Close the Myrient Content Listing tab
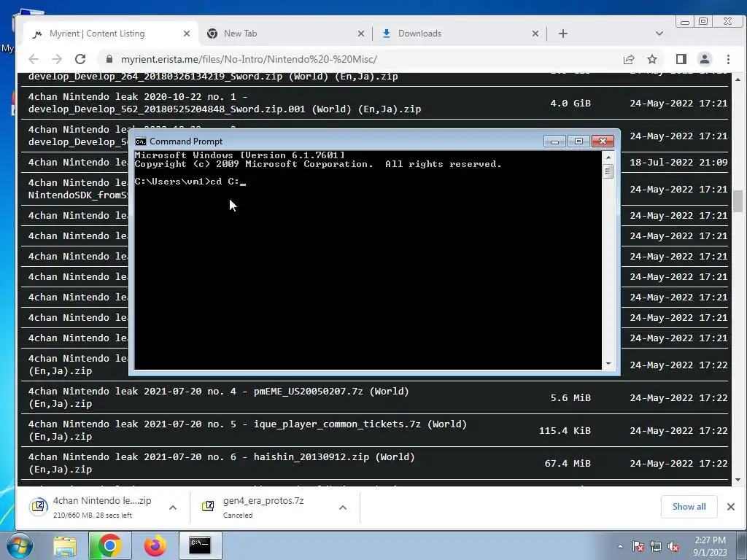Viewport: 747px width, 560px height. pyautogui.click(x=187, y=34)
